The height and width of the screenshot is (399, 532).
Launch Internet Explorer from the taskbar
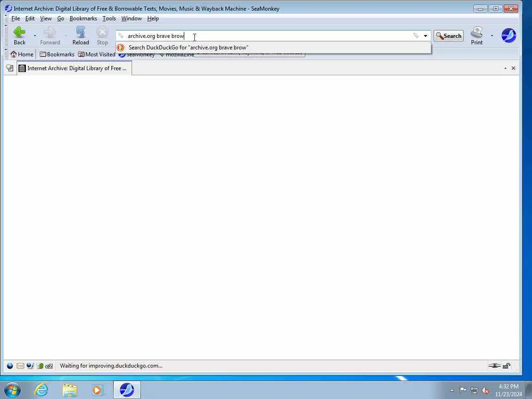click(42, 390)
